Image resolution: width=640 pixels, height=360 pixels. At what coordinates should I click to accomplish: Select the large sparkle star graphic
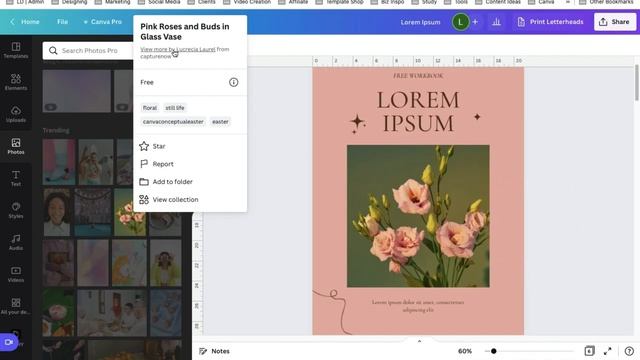357,123
